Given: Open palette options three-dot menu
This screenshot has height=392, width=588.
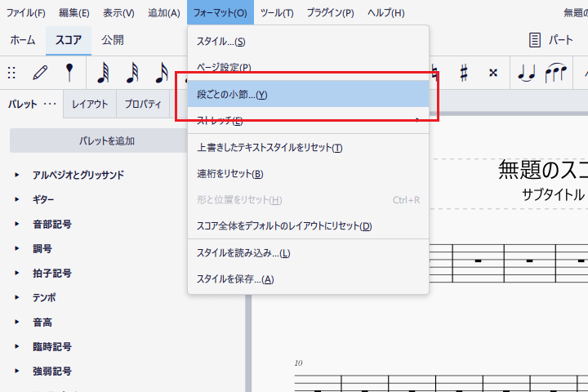Looking at the screenshot, I should point(50,104).
